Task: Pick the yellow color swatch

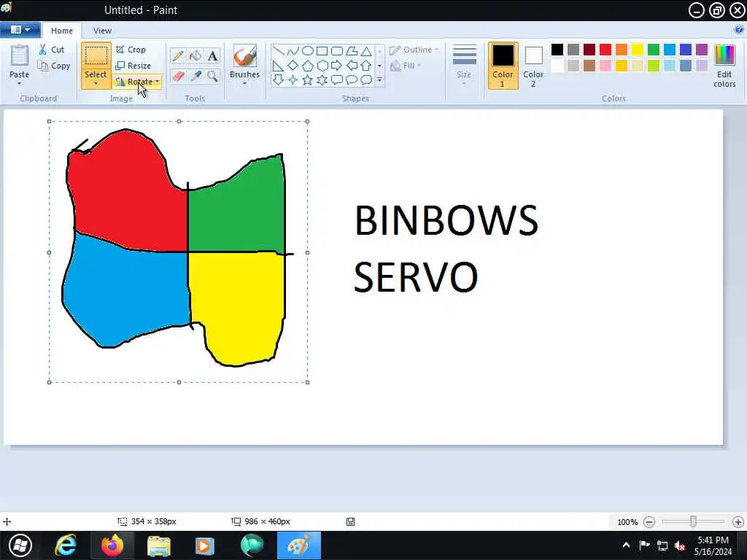Action: click(638, 50)
